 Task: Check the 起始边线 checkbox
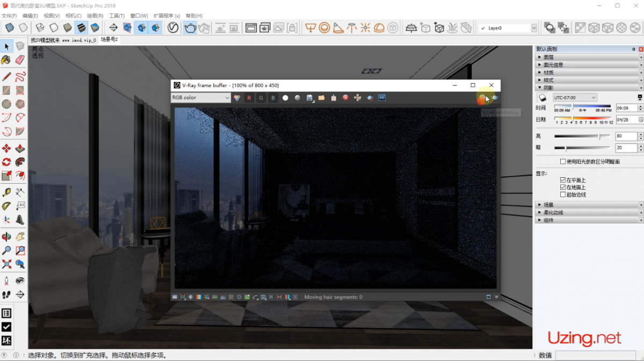click(562, 194)
